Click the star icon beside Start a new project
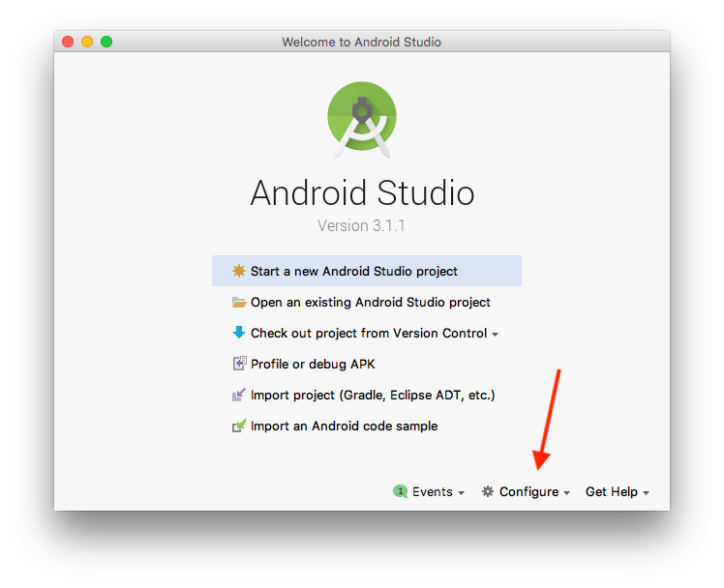Viewport: 724px width, 588px height. tap(239, 271)
